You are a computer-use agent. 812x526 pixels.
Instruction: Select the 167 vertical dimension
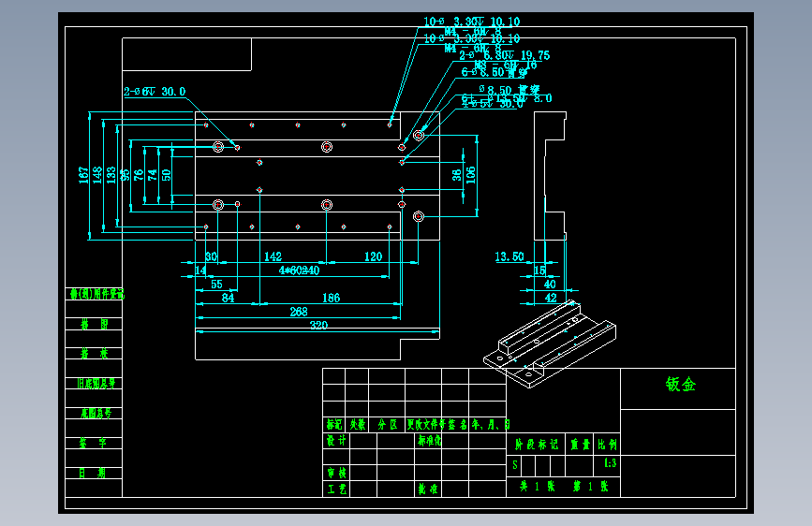[x=82, y=175]
